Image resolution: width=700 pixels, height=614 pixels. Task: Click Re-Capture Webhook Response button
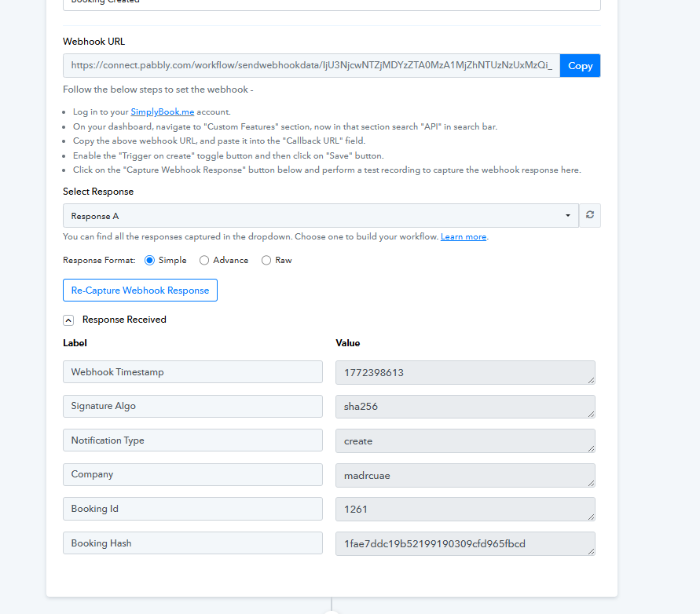[x=140, y=291]
